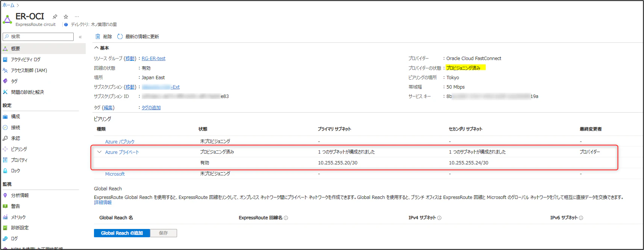The height and width of the screenshot is (250, 644).
Task: Click the 最新の情報に更新 refresh icon
Action: [x=120, y=36]
